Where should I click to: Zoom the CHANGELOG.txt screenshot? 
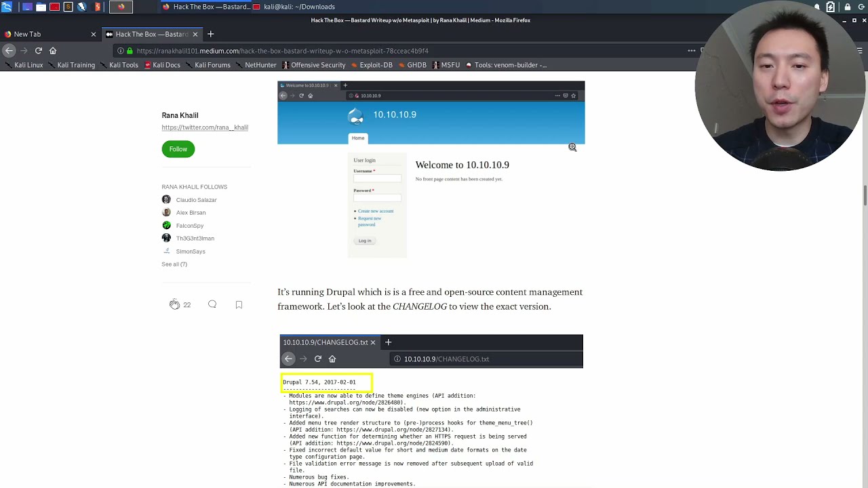(x=431, y=411)
